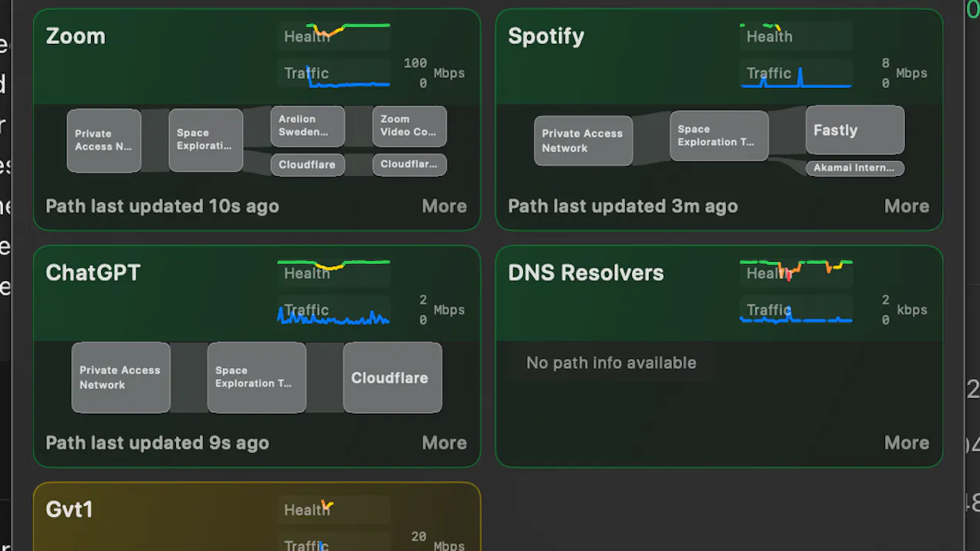Select Private Access Network node in ChatGPT path
The image size is (980, 551).
(x=121, y=377)
